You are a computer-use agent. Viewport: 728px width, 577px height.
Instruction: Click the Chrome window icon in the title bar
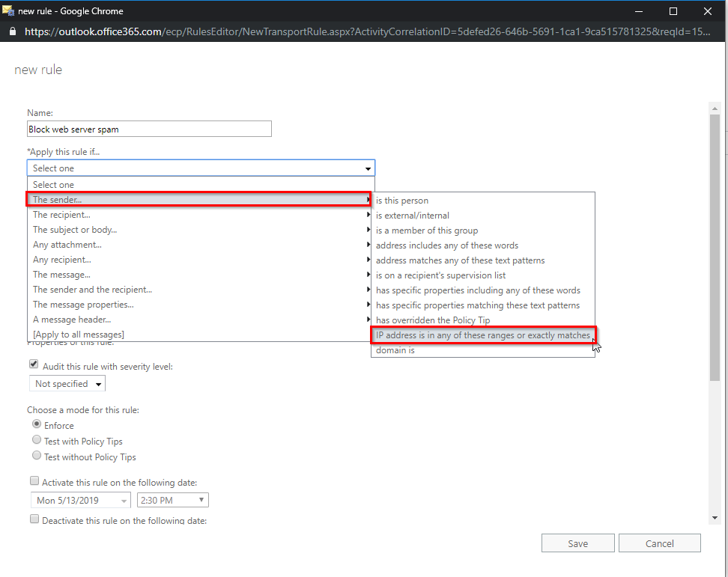coord(10,10)
